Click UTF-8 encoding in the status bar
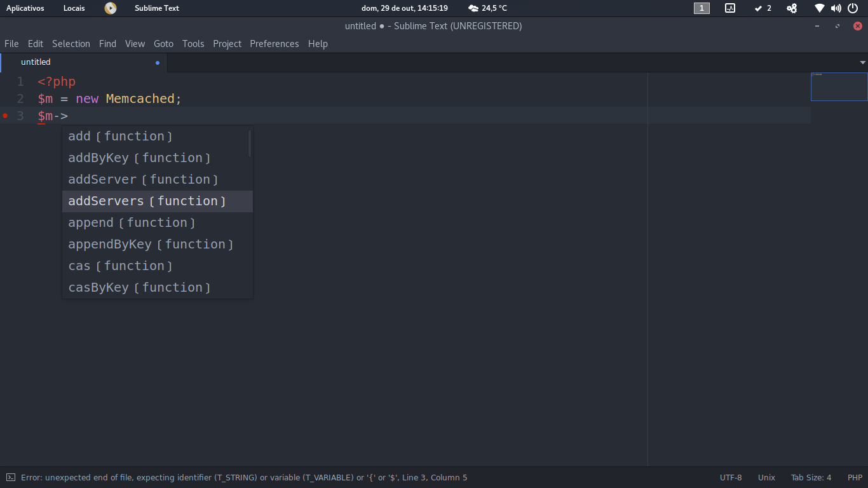 tap(731, 477)
